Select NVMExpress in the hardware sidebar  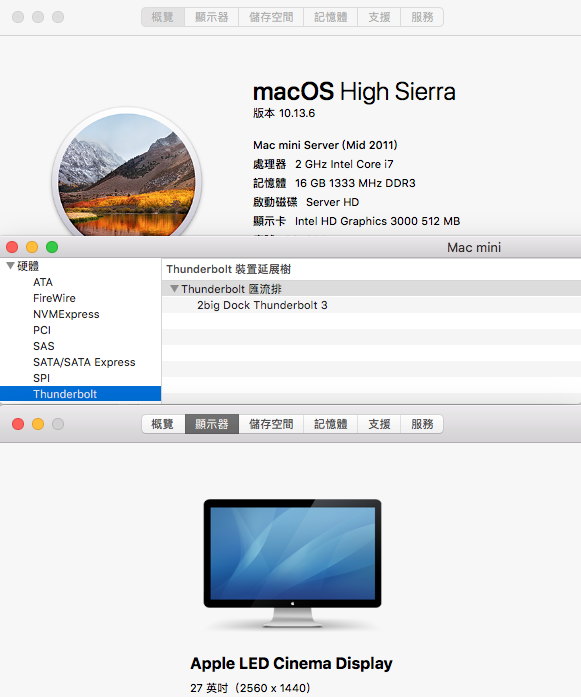point(66,314)
